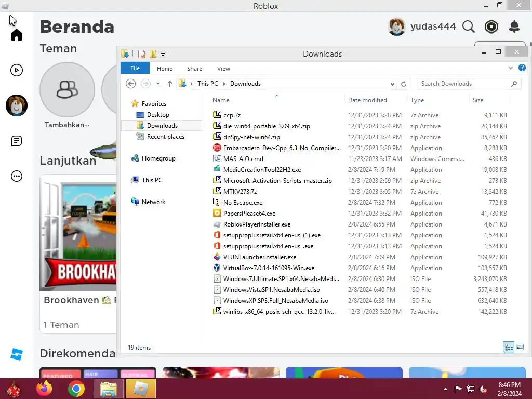Open the Robux hexagon icon

[x=491, y=26]
